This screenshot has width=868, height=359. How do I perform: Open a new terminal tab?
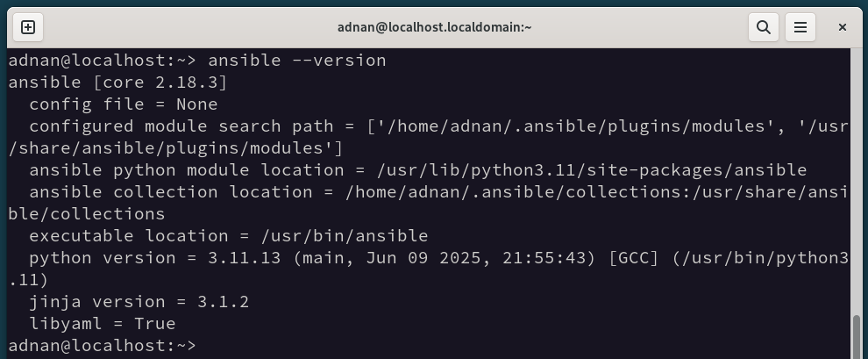pyautogui.click(x=28, y=27)
